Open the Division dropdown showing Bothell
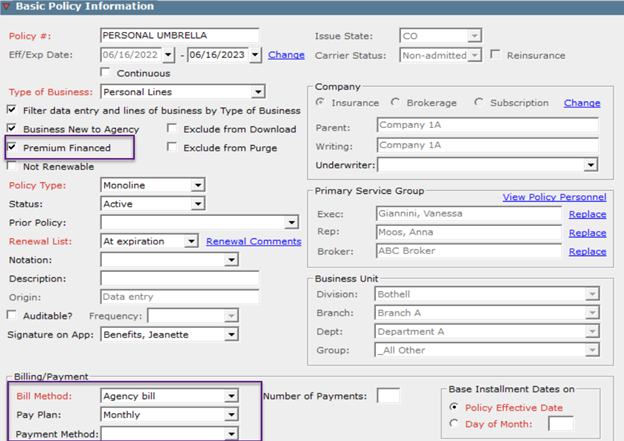This screenshot has height=441, width=624. pyautogui.click(x=592, y=294)
